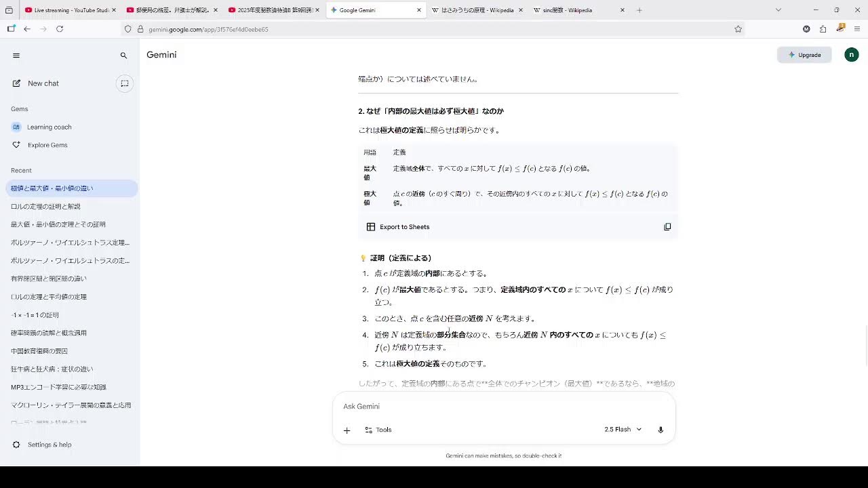This screenshot has height=488, width=868.
Task: Open the Gemini main menu hamburger icon
Action: [16, 56]
